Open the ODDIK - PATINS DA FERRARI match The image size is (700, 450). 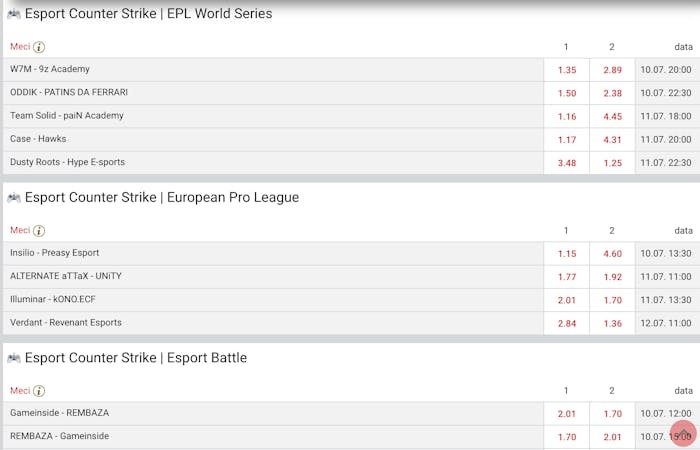(x=273, y=93)
